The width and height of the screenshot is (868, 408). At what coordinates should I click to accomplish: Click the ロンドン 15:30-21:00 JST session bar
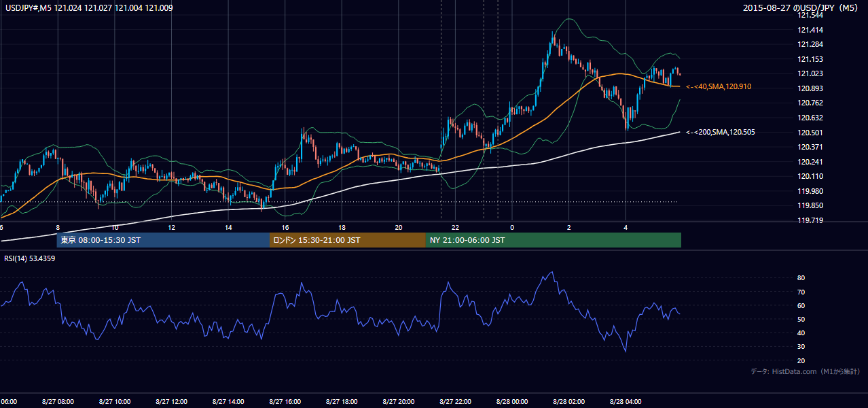(348, 240)
